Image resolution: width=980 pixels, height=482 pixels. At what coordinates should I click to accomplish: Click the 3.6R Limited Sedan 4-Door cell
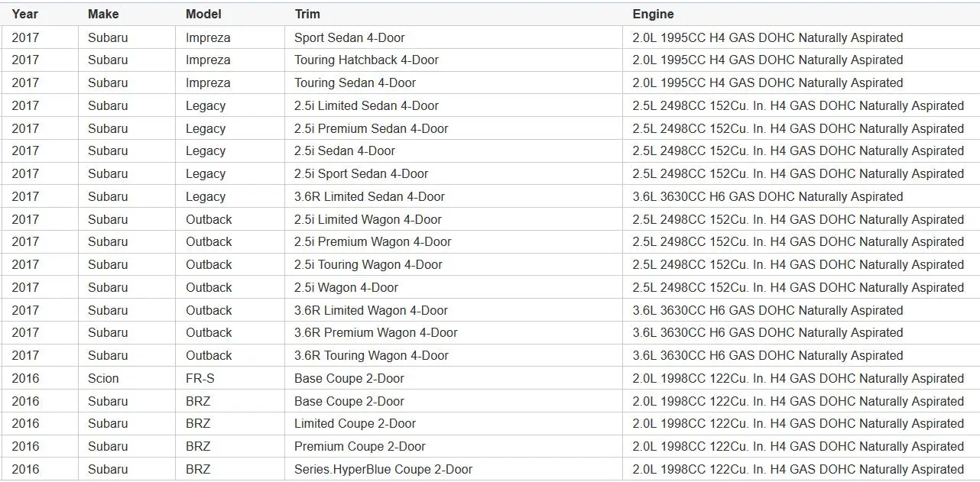tap(453, 196)
